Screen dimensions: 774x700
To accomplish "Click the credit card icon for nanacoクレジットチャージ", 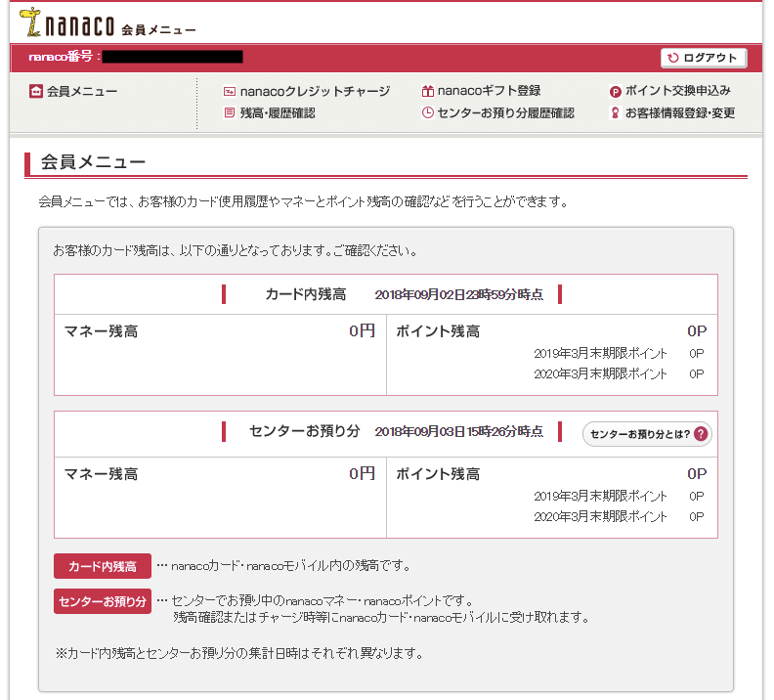I will tap(230, 91).
